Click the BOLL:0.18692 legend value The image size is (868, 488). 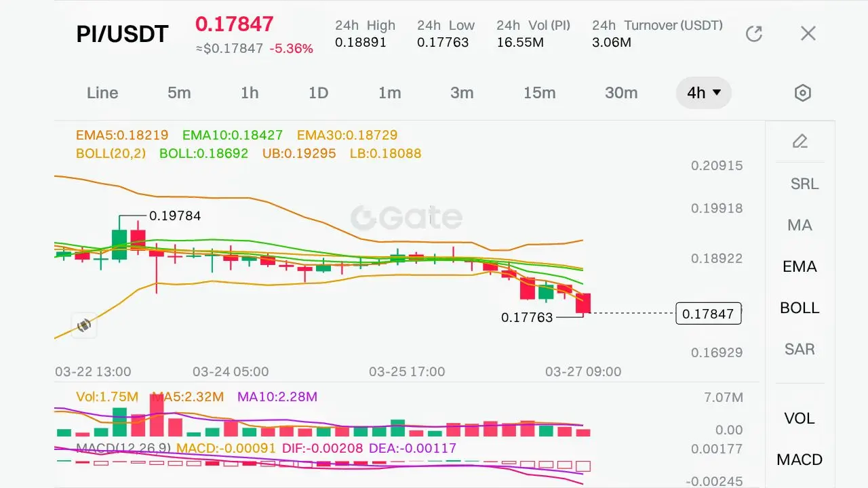204,153
